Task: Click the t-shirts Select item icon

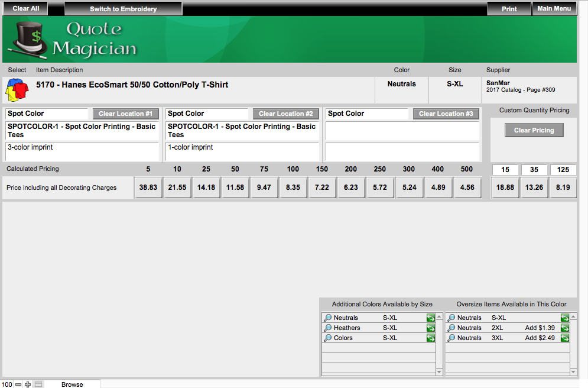Action: 17,90
